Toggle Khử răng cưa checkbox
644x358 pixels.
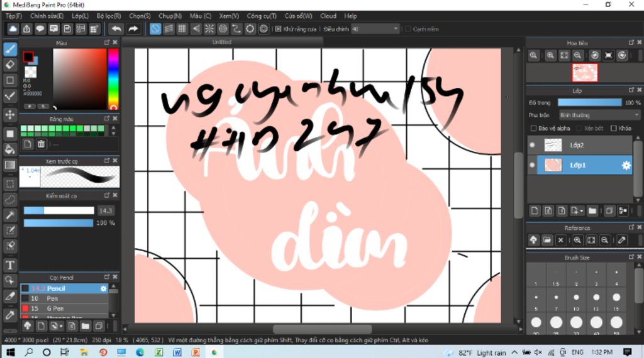coord(279,29)
